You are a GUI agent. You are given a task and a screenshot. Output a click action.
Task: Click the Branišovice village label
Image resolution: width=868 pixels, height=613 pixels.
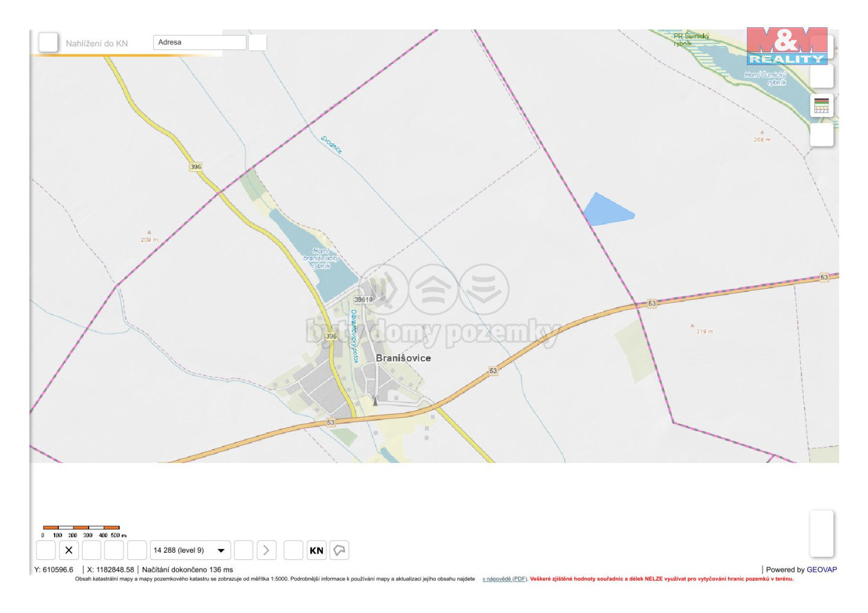click(x=403, y=358)
